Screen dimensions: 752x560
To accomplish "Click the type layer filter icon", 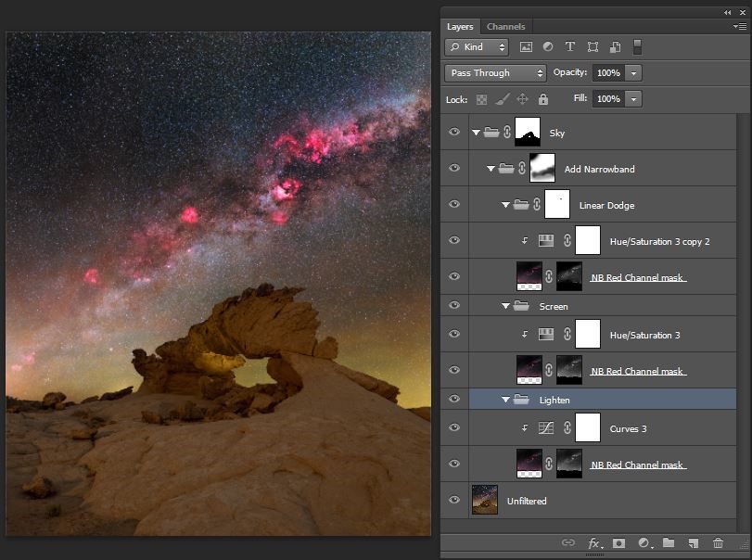I will click(x=570, y=47).
